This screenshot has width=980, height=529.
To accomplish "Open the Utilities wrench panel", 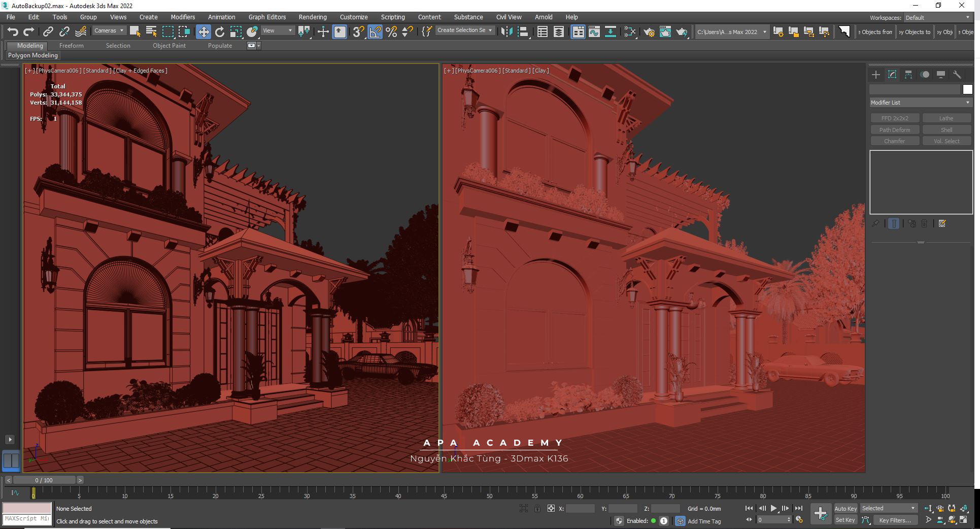I will (957, 75).
